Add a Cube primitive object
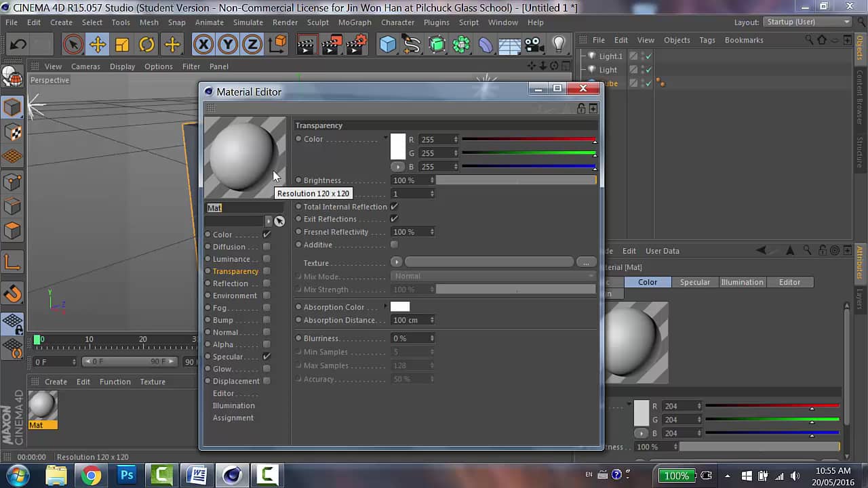Viewport: 868px width, 488px height. [x=387, y=45]
